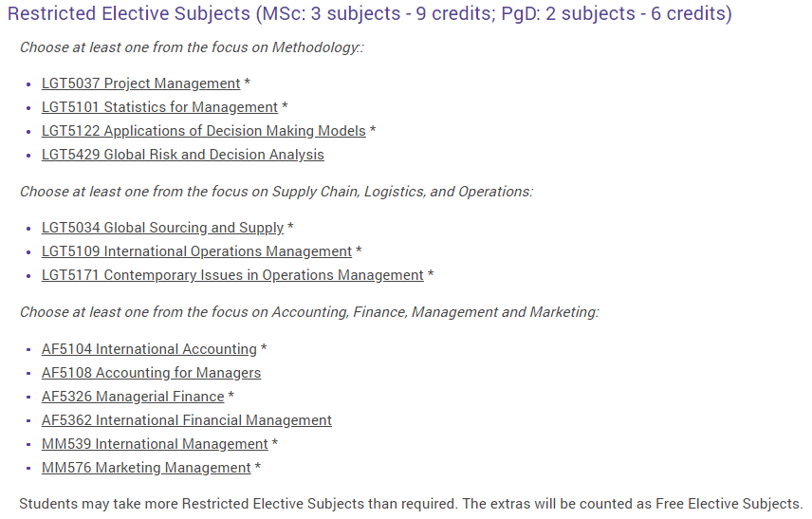Open AF5104 International Accounting link
This screenshot has width=812, height=519.
(x=149, y=349)
